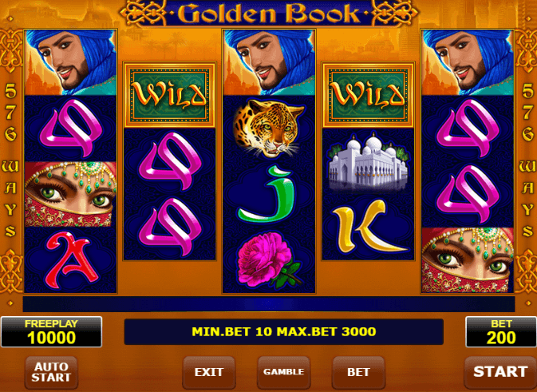Viewport: 537px width, 392px height.
Task: Click the yellow K symbol
Action: 368,227
